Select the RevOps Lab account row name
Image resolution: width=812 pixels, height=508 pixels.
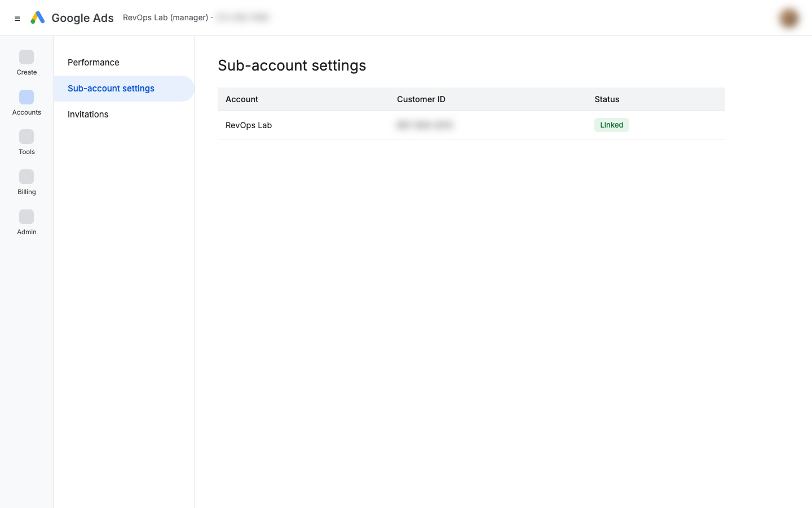(249, 125)
